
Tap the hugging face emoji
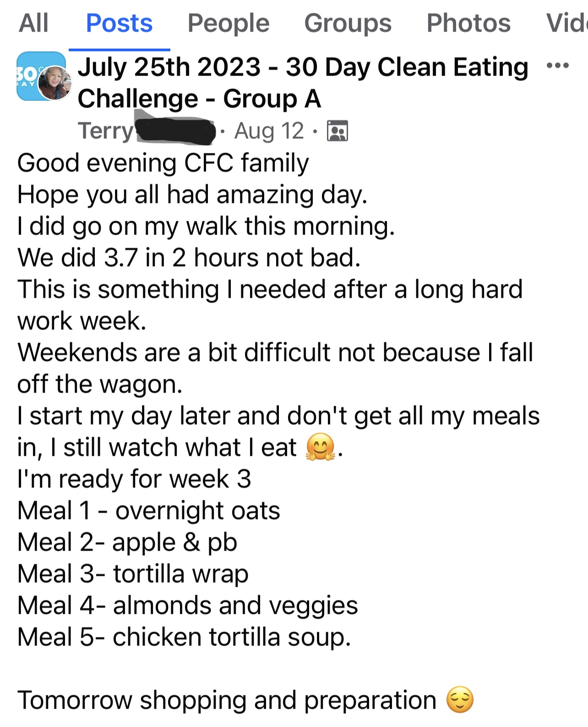coord(320,447)
